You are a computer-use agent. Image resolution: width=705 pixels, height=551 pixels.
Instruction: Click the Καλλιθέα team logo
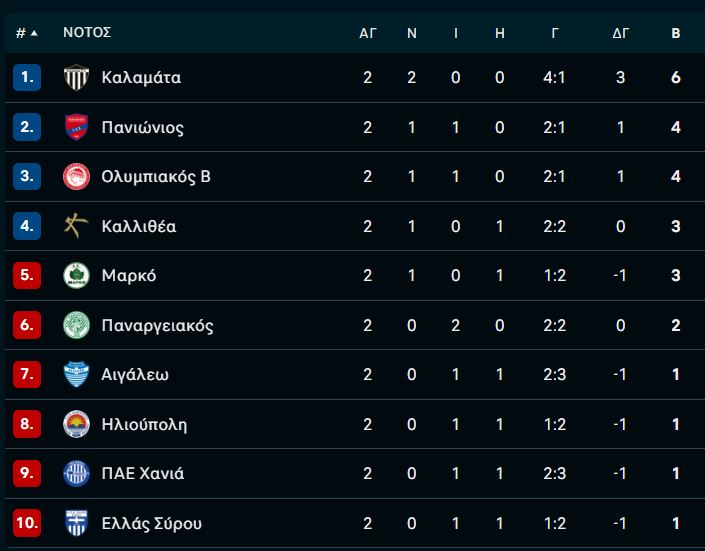pyautogui.click(x=76, y=226)
